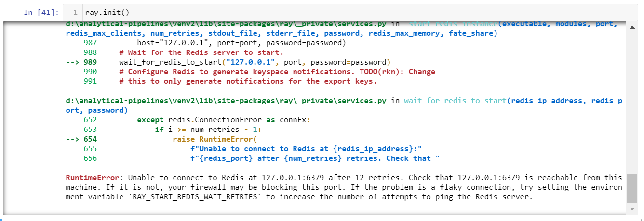The image size is (644, 221).
Task: Click the ray.init() code input cell
Action: click(351, 12)
